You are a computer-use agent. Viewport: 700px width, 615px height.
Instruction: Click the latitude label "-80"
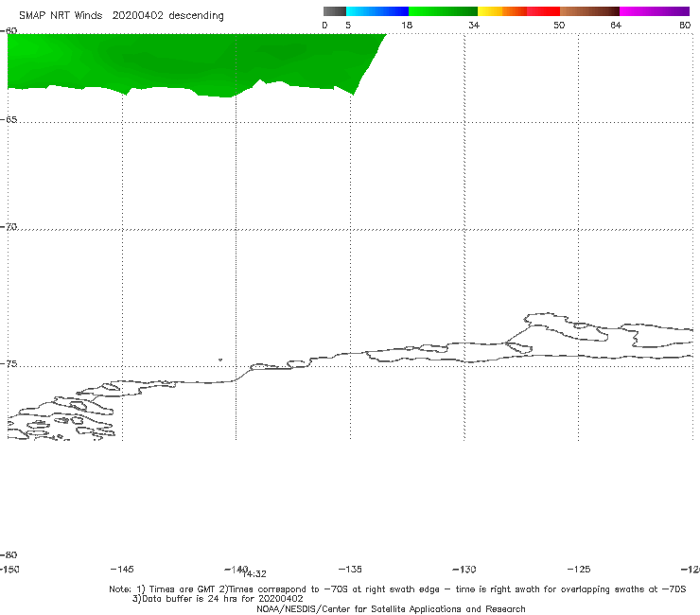pyautogui.click(x=9, y=554)
